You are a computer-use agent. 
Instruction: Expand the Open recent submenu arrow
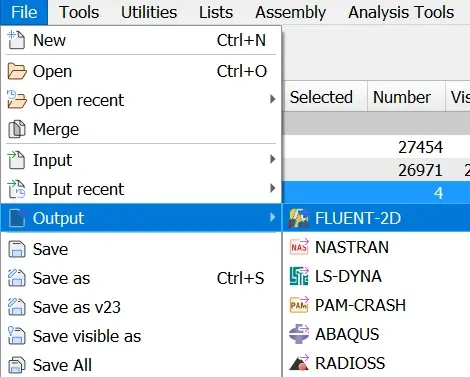pos(273,99)
